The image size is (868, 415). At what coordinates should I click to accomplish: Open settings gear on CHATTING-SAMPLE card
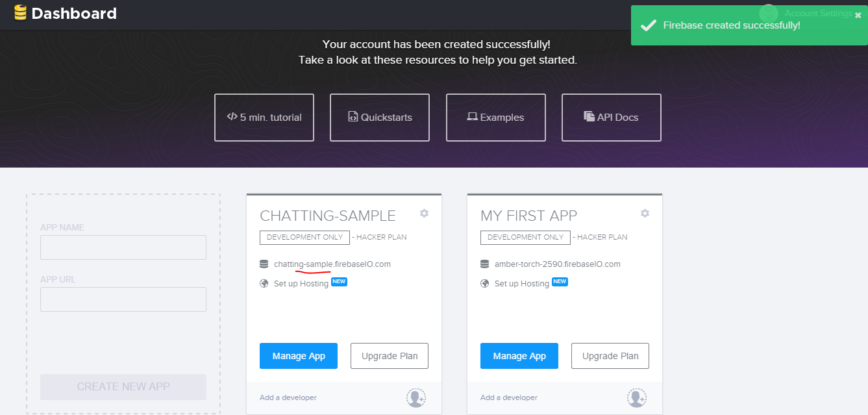click(424, 214)
